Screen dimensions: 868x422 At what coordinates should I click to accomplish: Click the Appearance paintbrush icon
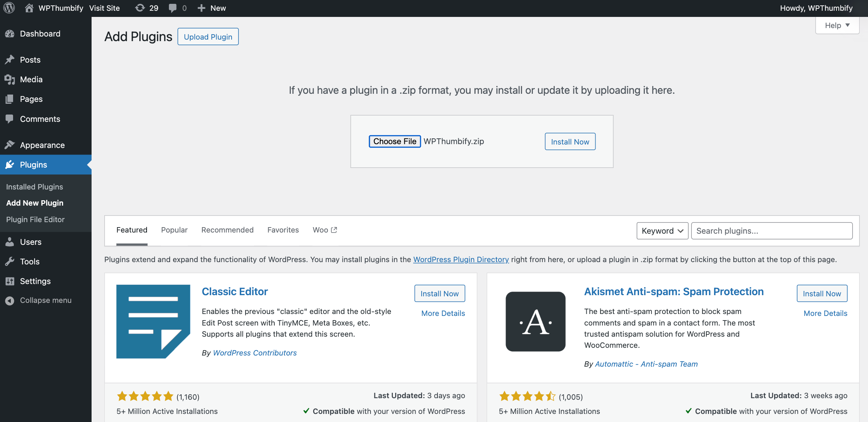[x=10, y=145]
